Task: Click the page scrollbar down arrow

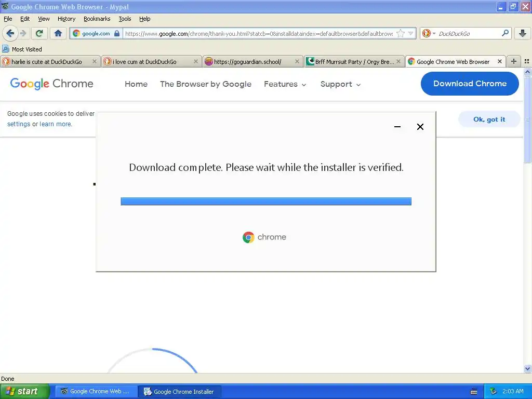Action: [x=527, y=369]
